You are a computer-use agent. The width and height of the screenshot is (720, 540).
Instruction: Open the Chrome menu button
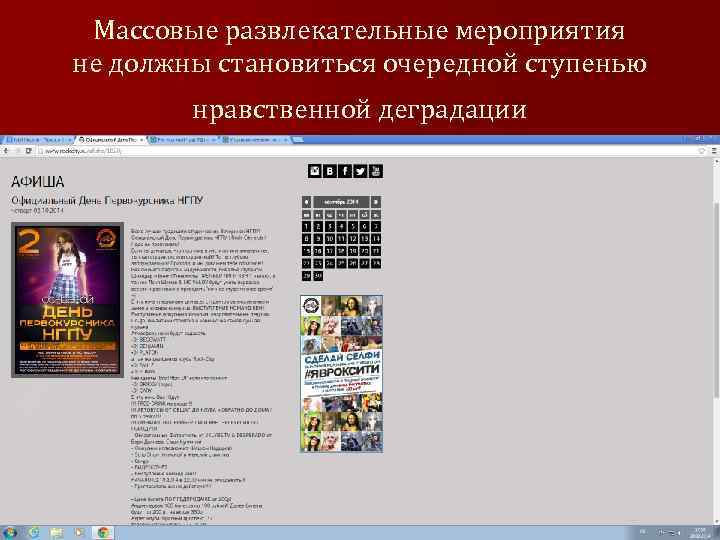[x=714, y=151]
